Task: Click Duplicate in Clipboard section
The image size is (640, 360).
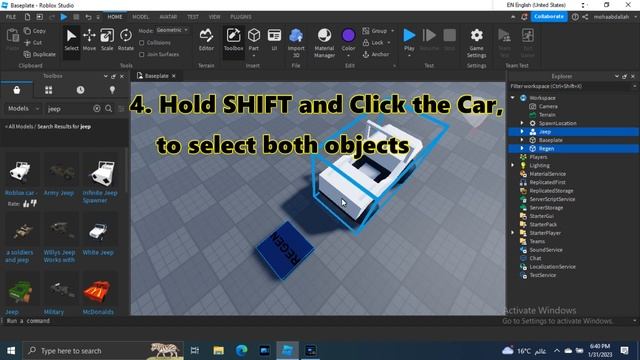Action: click(40, 54)
